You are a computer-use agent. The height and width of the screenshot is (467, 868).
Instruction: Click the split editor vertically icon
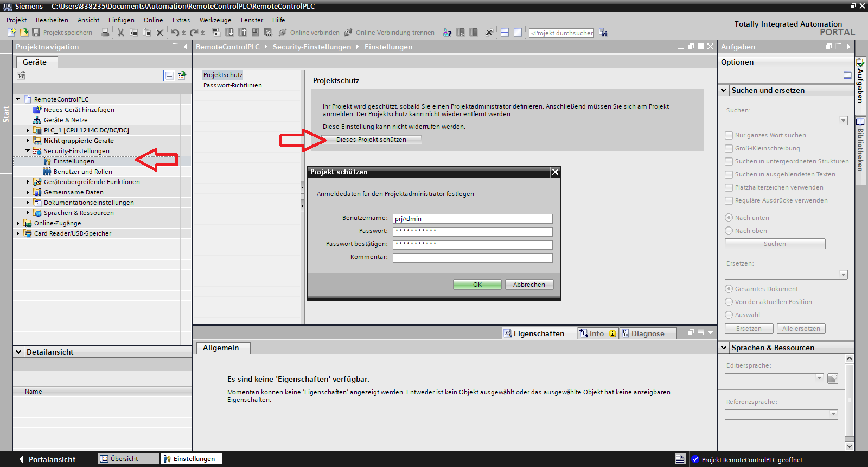click(518, 33)
